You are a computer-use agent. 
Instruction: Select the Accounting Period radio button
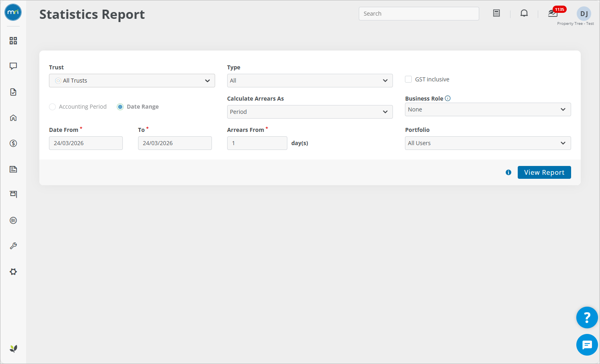53,107
